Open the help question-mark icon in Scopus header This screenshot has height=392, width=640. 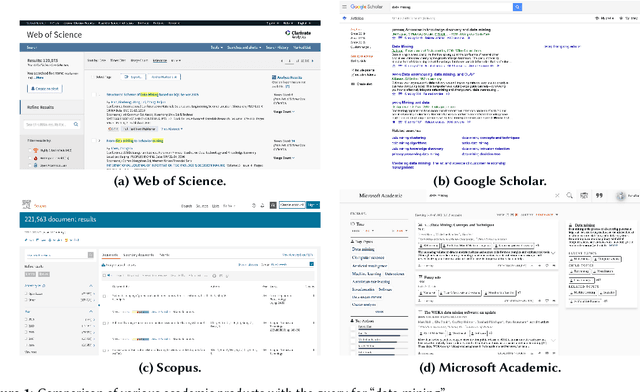tap(254, 205)
